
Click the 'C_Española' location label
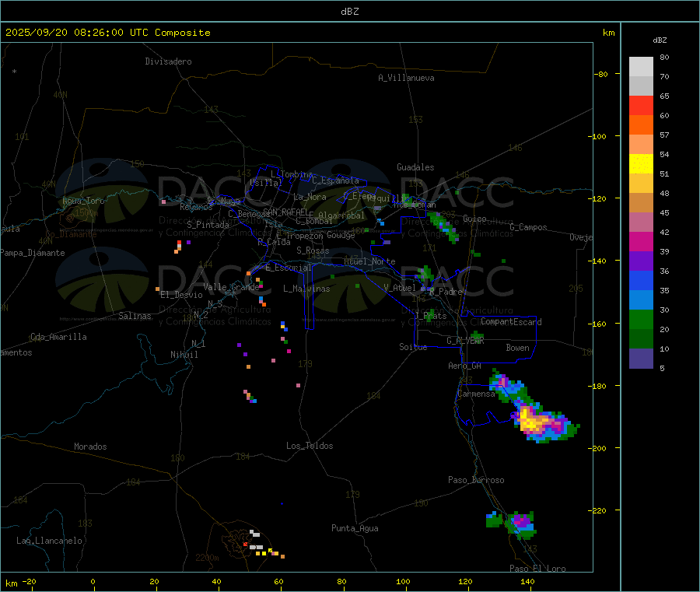(x=336, y=180)
